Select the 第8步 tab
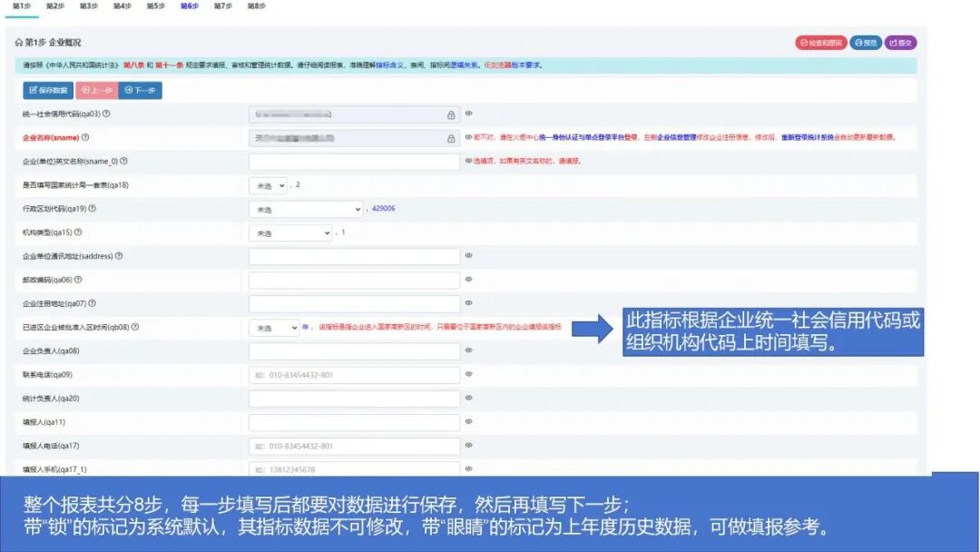This screenshot has width=980, height=552. (x=254, y=6)
